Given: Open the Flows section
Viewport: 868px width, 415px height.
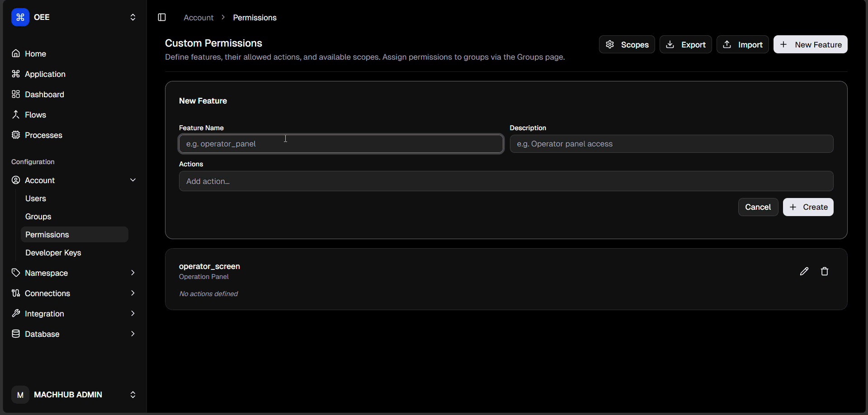Looking at the screenshot, I should coord(35,115).
